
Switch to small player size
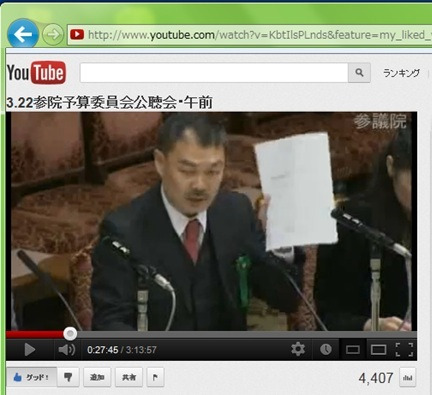[352, 349]
